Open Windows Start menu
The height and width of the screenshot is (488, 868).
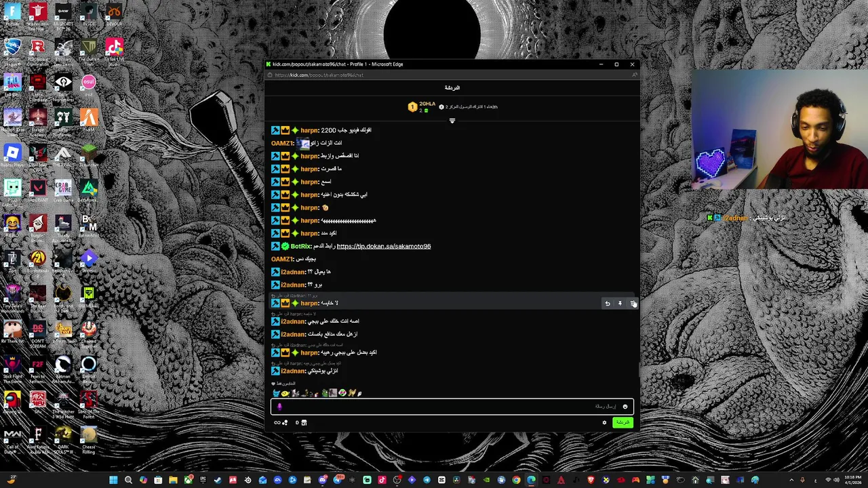click(x=113, y=481)
